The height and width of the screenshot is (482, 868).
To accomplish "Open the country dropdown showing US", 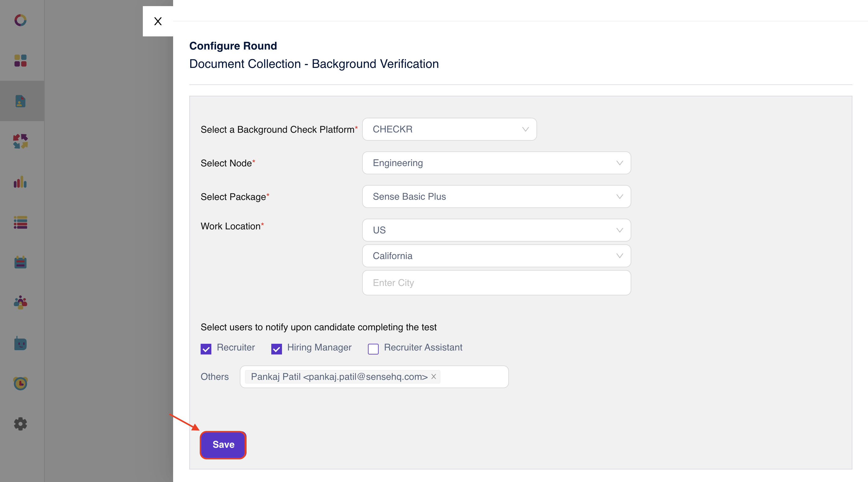I will 496,230.
